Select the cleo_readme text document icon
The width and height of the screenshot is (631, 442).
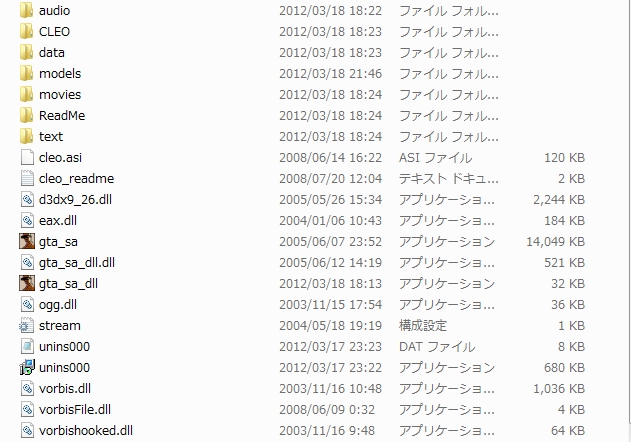(27, 178)
